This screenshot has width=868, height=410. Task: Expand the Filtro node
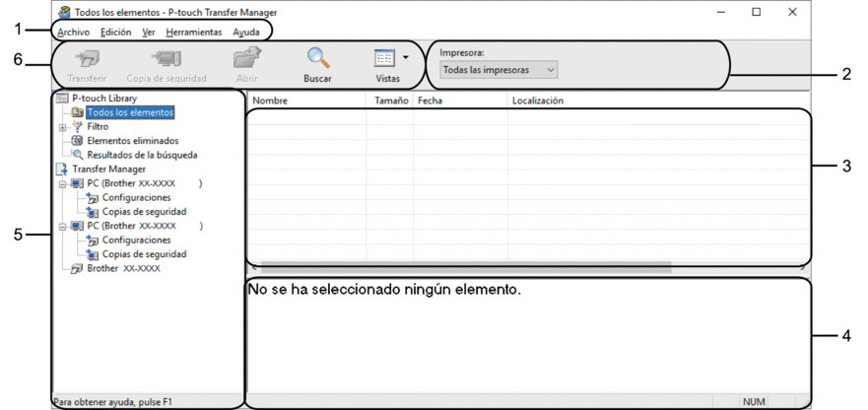click(x=64, y=127)
